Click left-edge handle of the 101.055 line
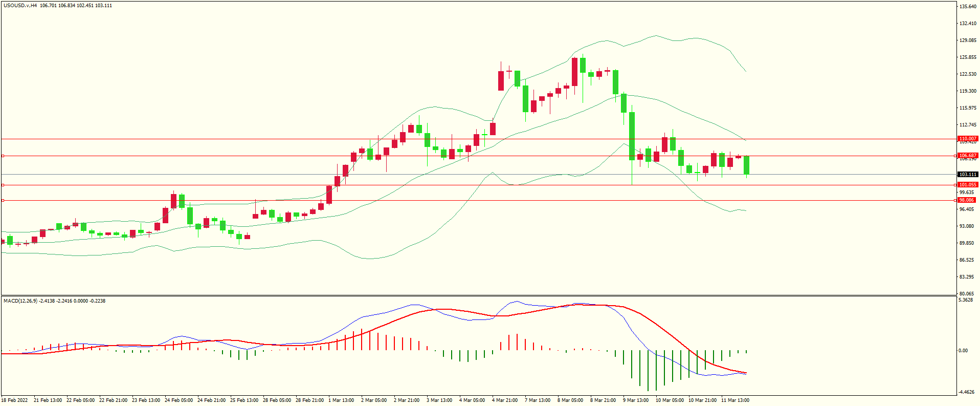 pos(3,185)
